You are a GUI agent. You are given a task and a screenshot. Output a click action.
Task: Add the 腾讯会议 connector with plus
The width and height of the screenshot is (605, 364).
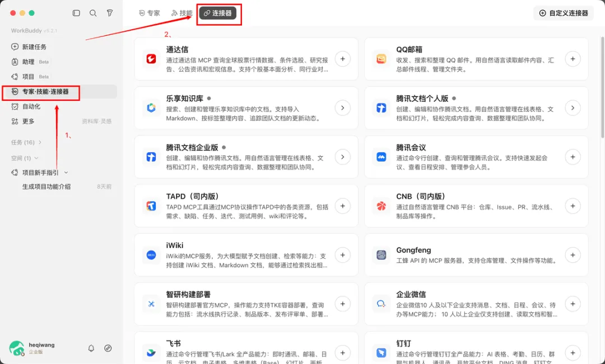pyautogui.click(x=573, y=157)
